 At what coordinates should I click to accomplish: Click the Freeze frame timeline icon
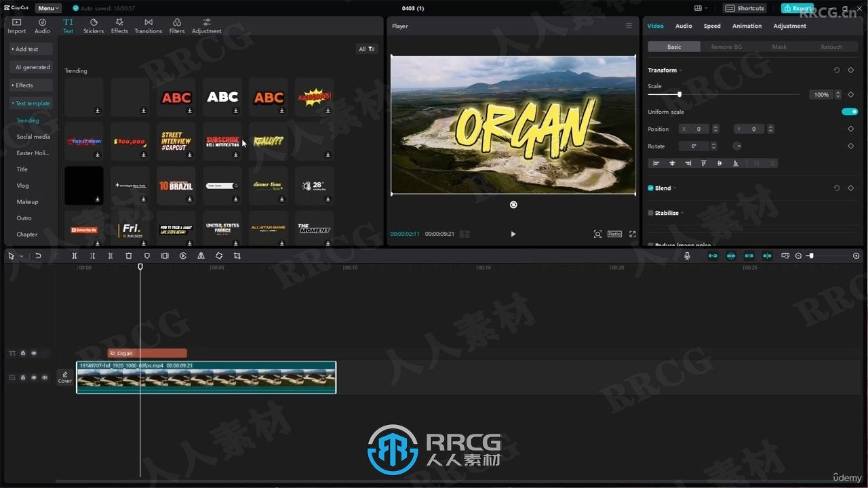(x=165, y=256)
